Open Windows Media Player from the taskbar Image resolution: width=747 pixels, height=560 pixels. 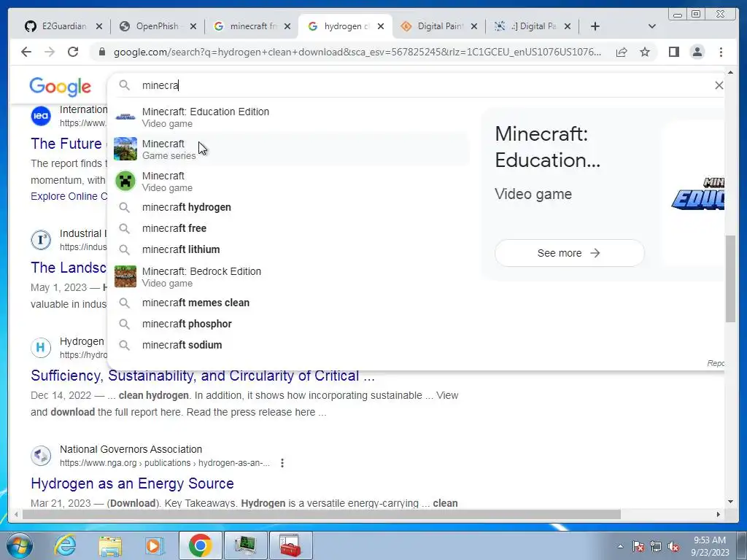click(154, 545)
